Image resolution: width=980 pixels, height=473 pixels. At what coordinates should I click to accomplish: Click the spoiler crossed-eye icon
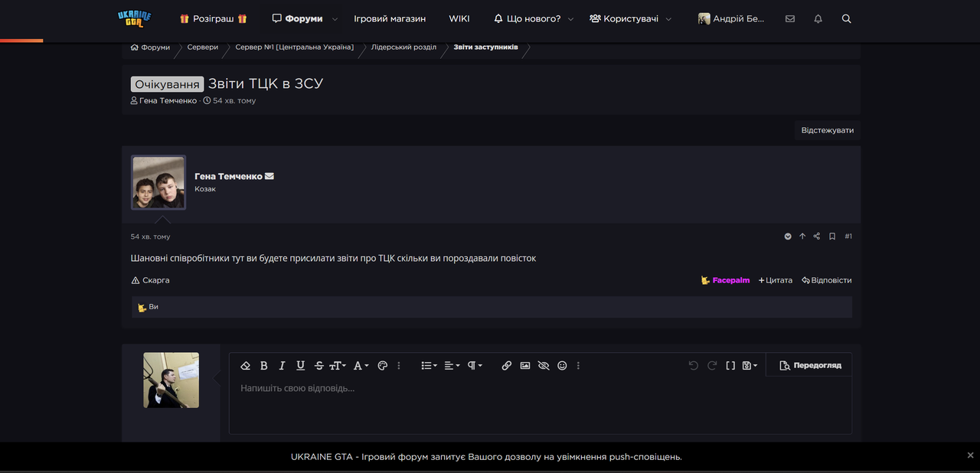tap(544, 366)
